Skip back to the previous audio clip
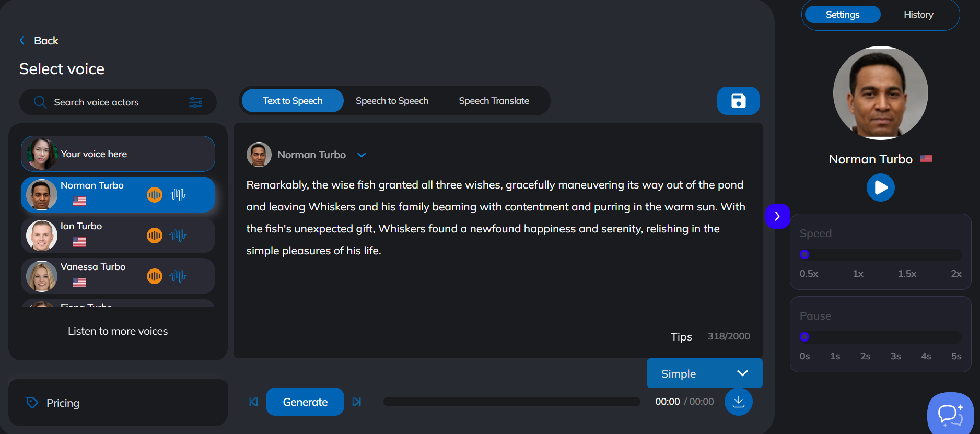The image size is (980, 434). [x=253, y=402]
